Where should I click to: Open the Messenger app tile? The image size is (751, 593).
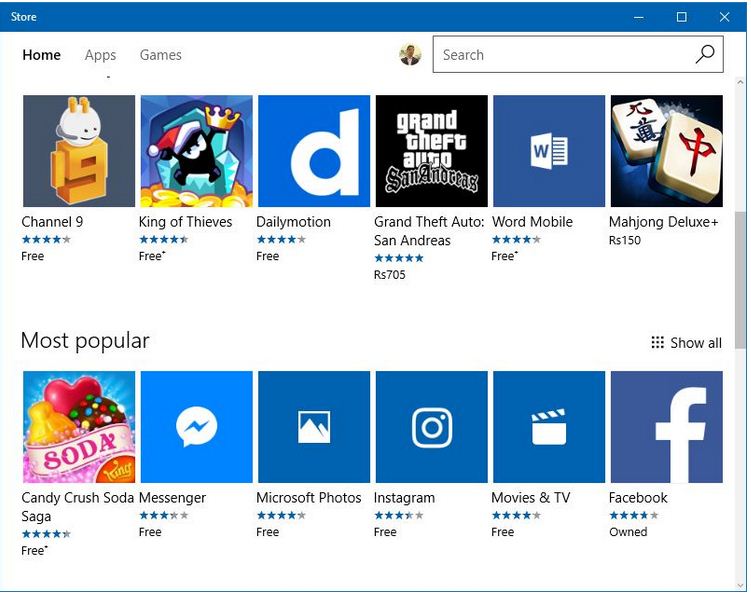pyautogui.click(x=196, y=427)
